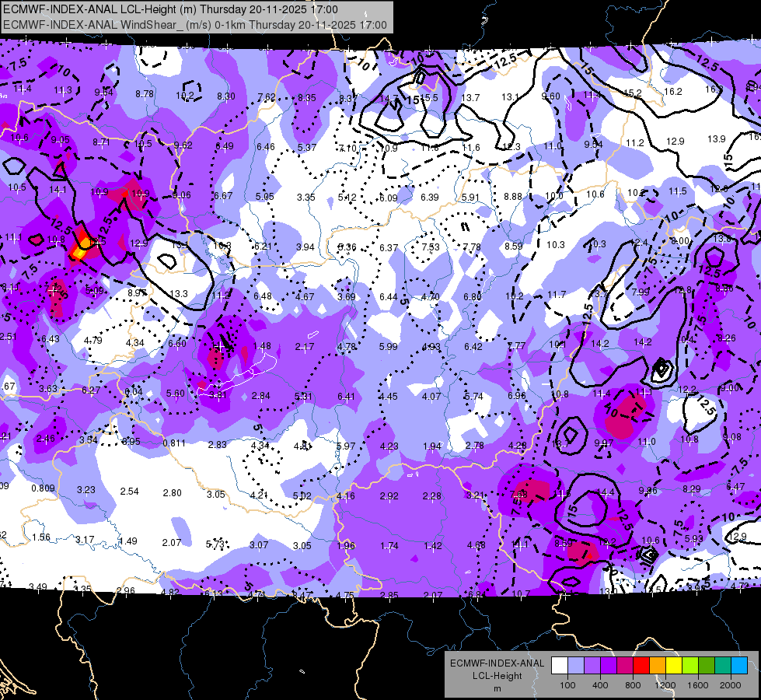
Task: Click the map value '1.94'
Action: 432,446
